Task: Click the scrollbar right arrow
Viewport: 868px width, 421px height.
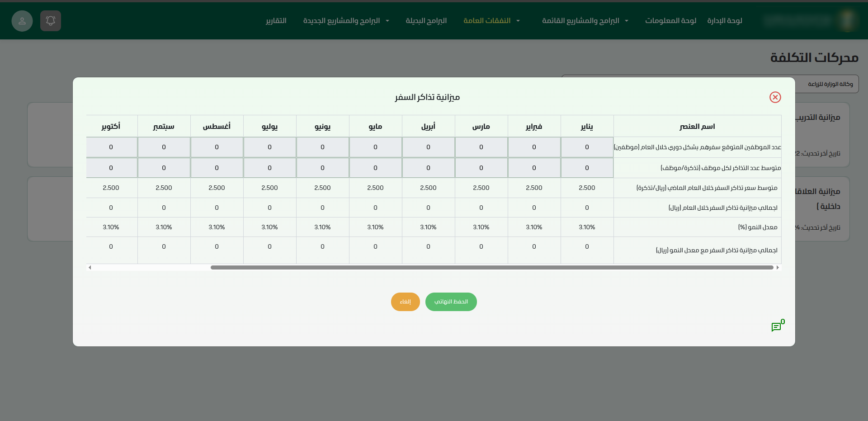Action: pyautogui.click(x=778, y=268)
